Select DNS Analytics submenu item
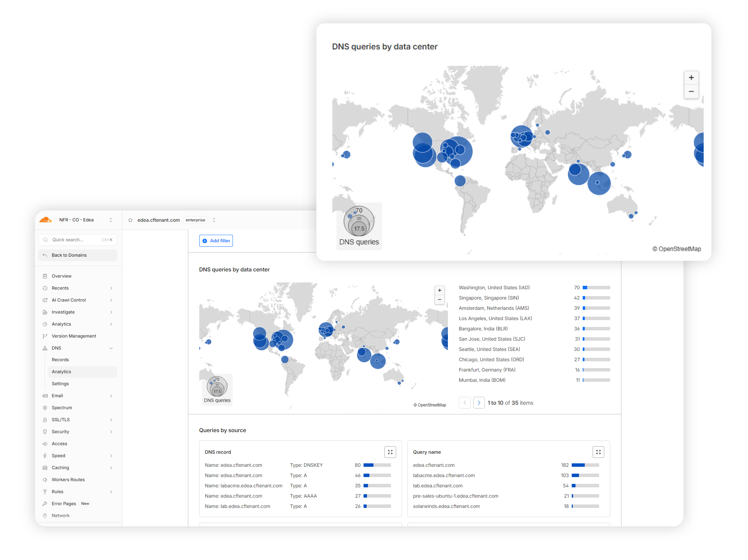Viewport: 748px width, 560px height. click(82, 372)
